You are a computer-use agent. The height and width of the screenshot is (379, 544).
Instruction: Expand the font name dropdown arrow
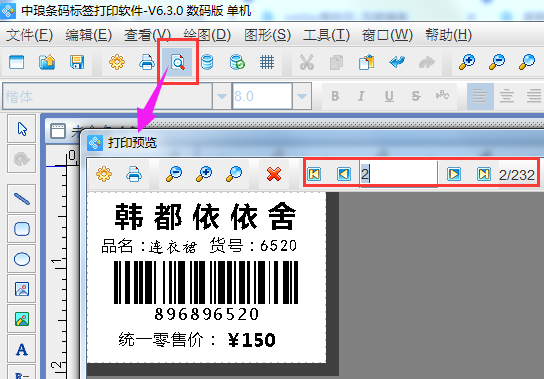tap(222, 96)
